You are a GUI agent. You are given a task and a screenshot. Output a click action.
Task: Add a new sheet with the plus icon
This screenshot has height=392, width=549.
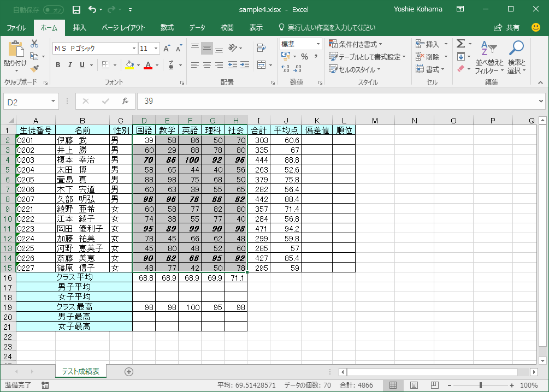[129, 372]
